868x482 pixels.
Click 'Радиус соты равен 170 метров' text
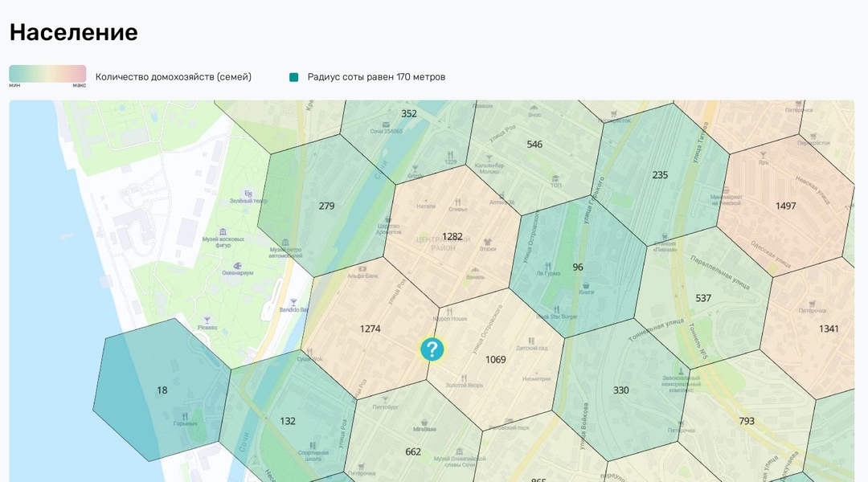click(376, 77)
